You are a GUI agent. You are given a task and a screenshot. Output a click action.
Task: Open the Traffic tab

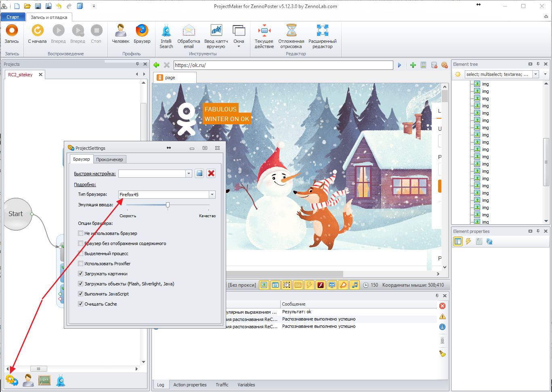222,385
